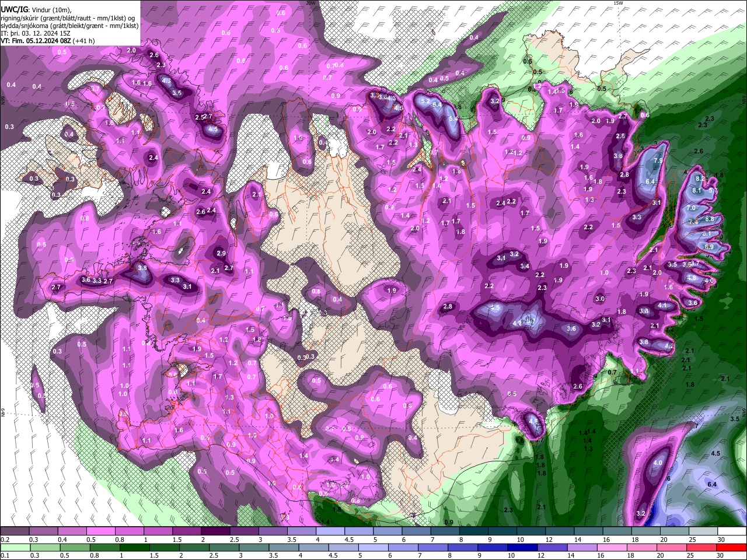747x560 pixels.
Task: Click the '7.0' precipitation value
Action: pos(691,208)
